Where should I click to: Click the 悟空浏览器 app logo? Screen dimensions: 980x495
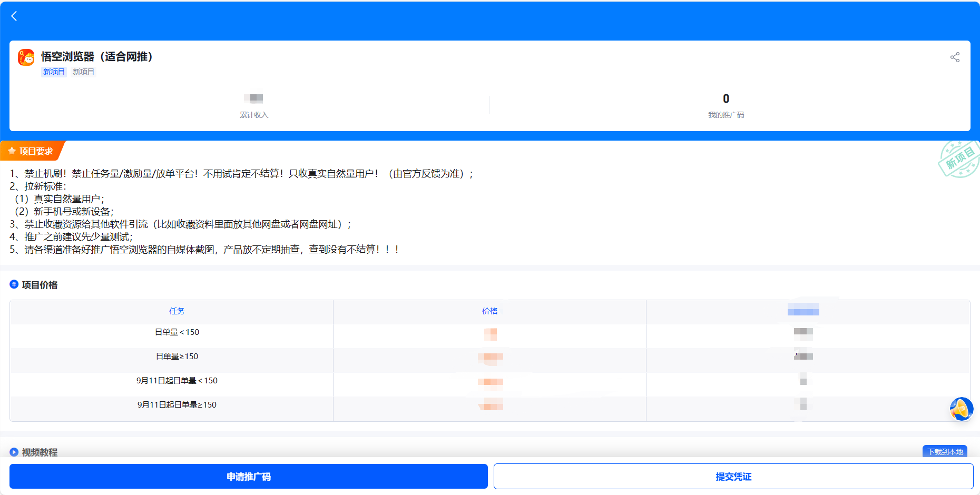[x=26, y=57]
